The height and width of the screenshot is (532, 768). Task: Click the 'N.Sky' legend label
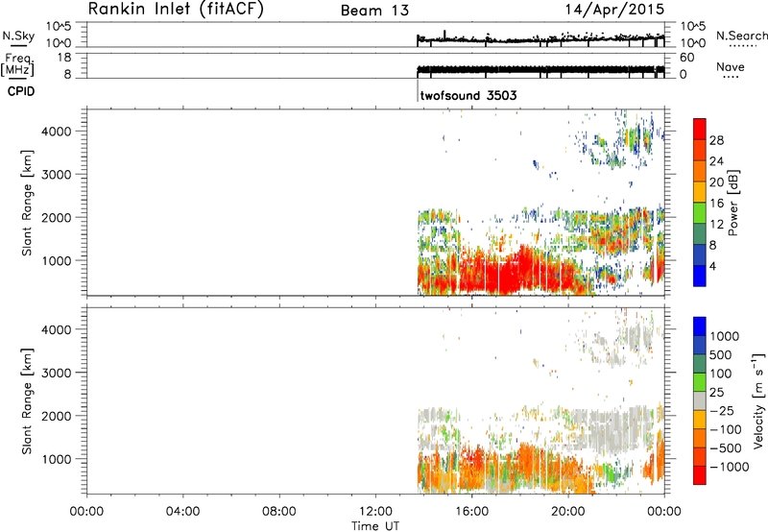click(18, 36)
